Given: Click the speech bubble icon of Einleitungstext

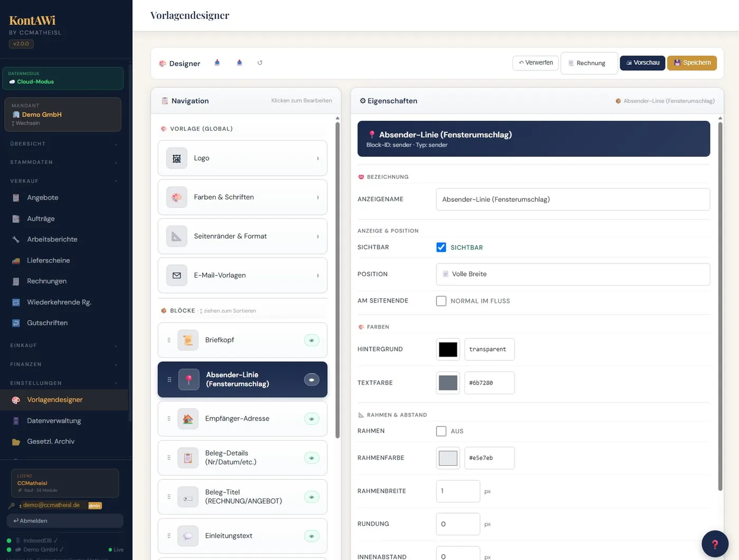Looking at the screenshot, I should 188,536.
